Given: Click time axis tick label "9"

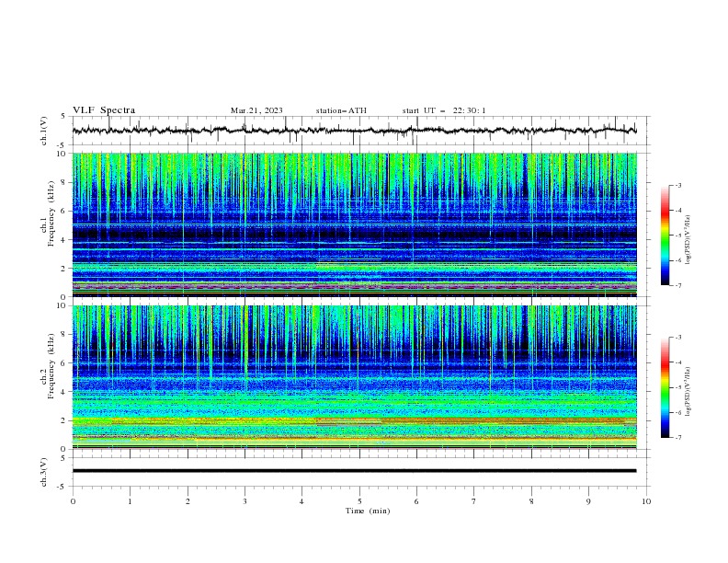Looking at the screenshot, I should coord(588,501).
